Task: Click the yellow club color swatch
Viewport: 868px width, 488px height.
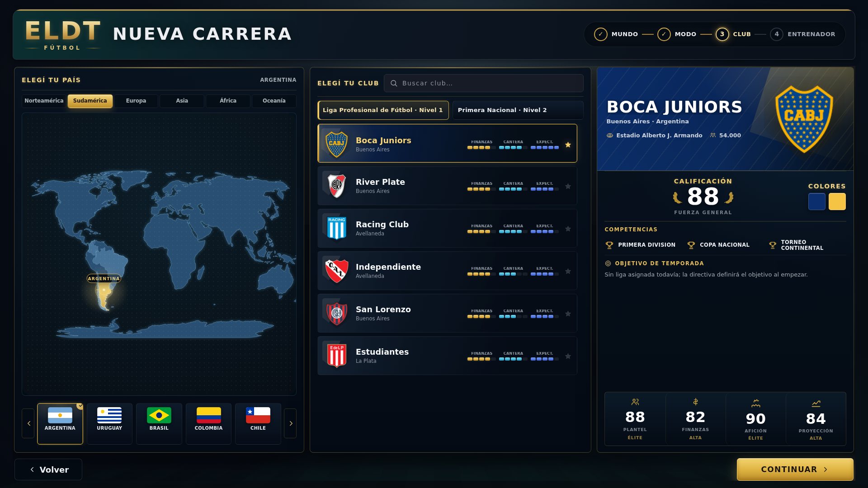Action: click(x=837, y=202)
